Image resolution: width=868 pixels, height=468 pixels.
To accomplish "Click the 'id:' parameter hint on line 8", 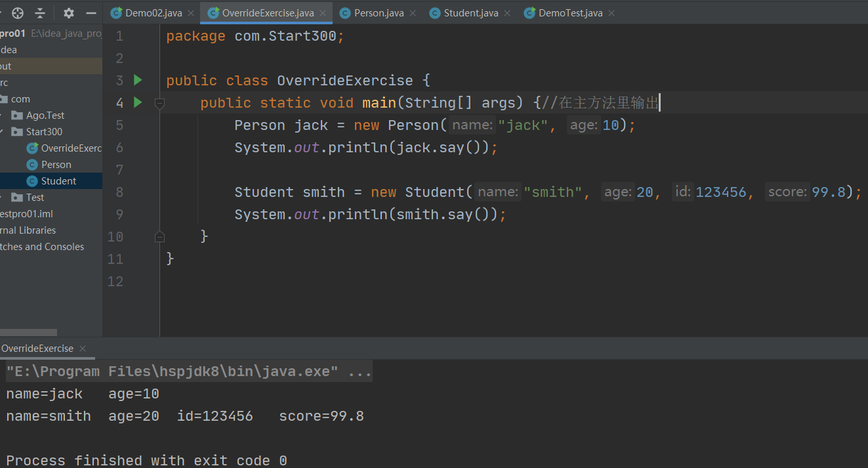I will coord(683,192).
